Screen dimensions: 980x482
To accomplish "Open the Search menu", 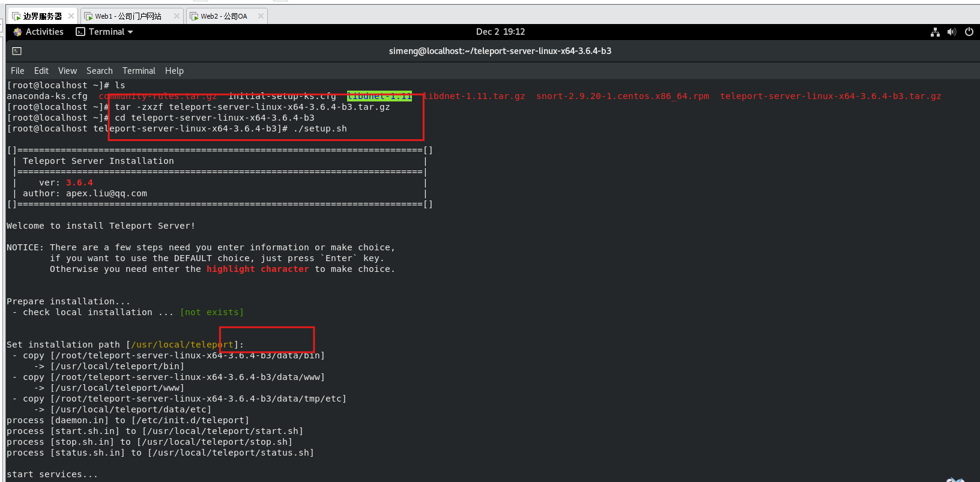I will [x=99, y=71].
